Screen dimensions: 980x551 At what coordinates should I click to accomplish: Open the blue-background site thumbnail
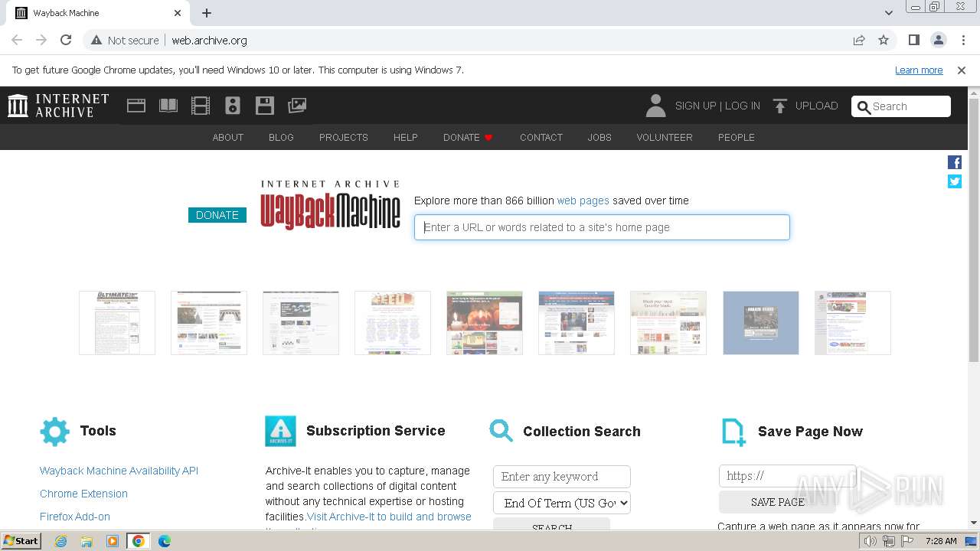pyautogui.click(x=761, y=323)
